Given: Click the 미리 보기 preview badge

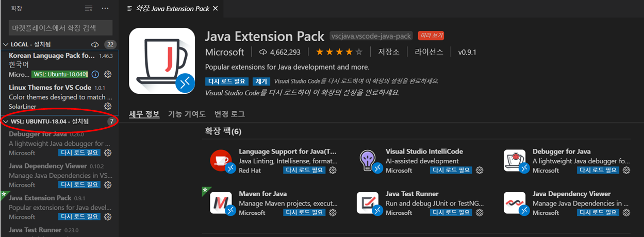Looking at the screenshot, I should 431,36.
